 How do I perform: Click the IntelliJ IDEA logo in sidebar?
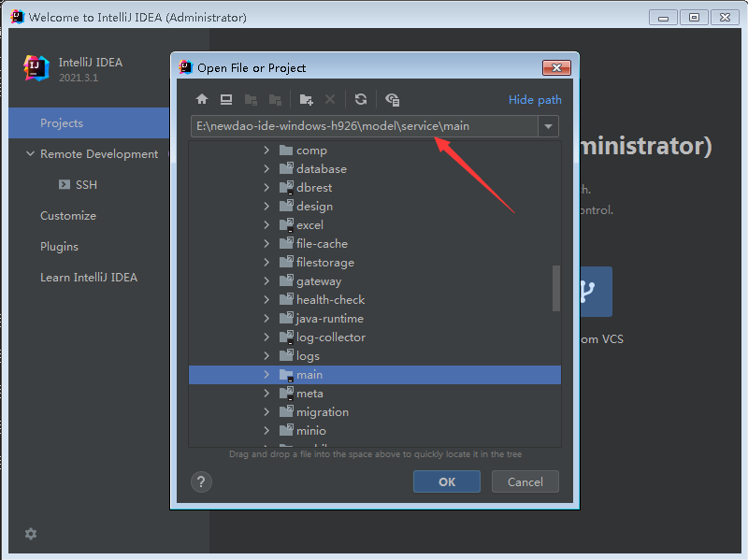(36, 68)
